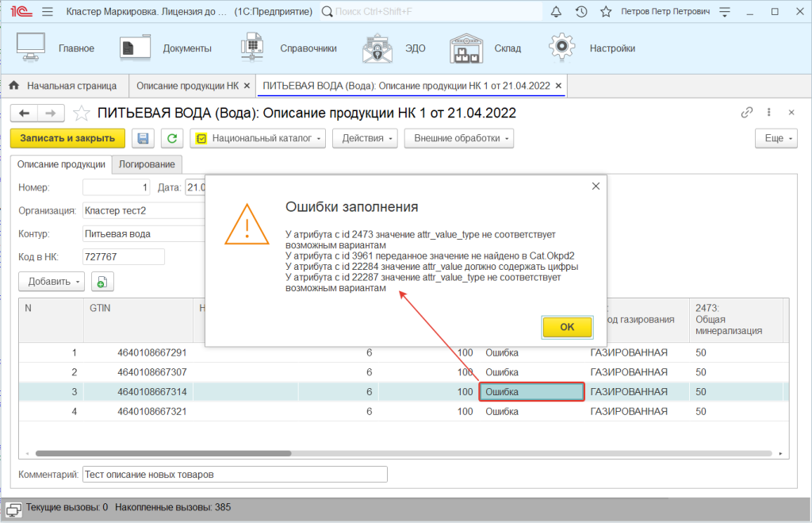
Task: Open the Склад section
Action: [x=485, y=48]
